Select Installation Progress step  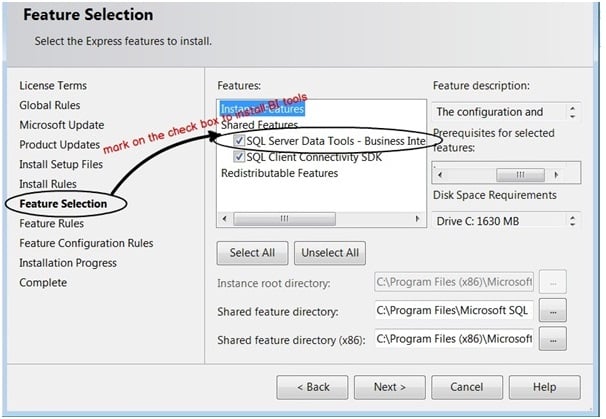pos(68,263)
